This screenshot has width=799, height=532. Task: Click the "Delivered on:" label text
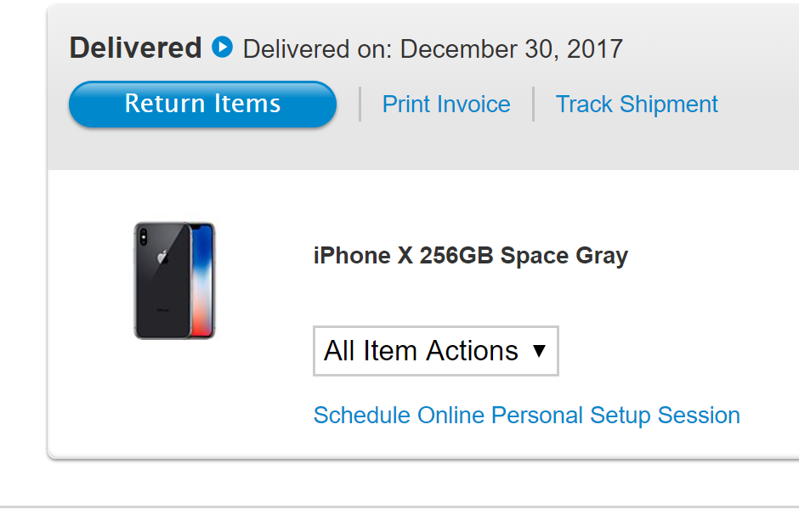pos(318,48)
